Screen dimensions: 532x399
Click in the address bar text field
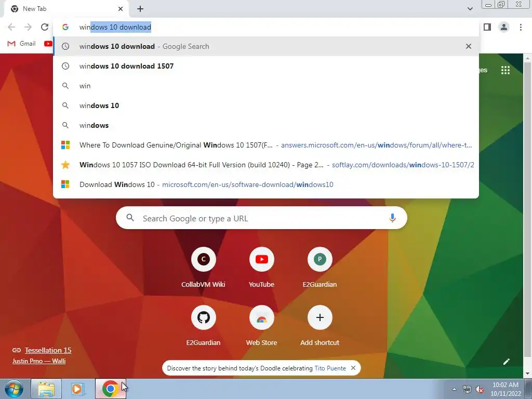pos(266,27)
